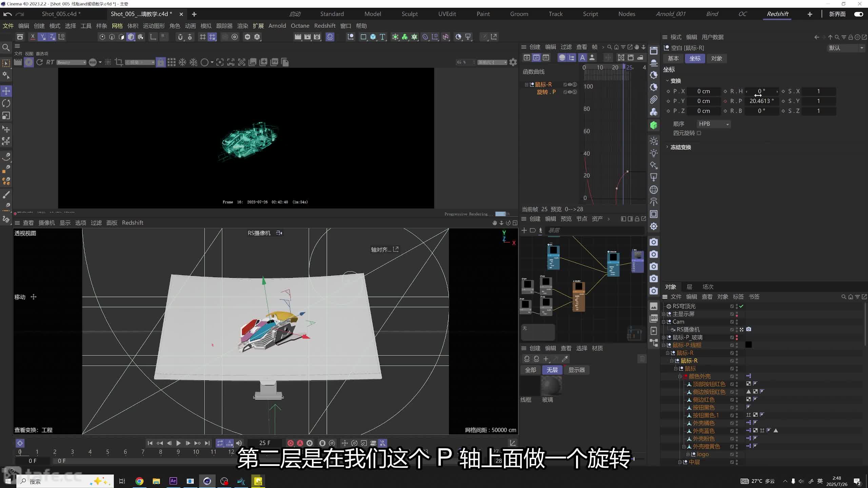Open the 渲染 menu in the menu bar

(x=242, y=26)
